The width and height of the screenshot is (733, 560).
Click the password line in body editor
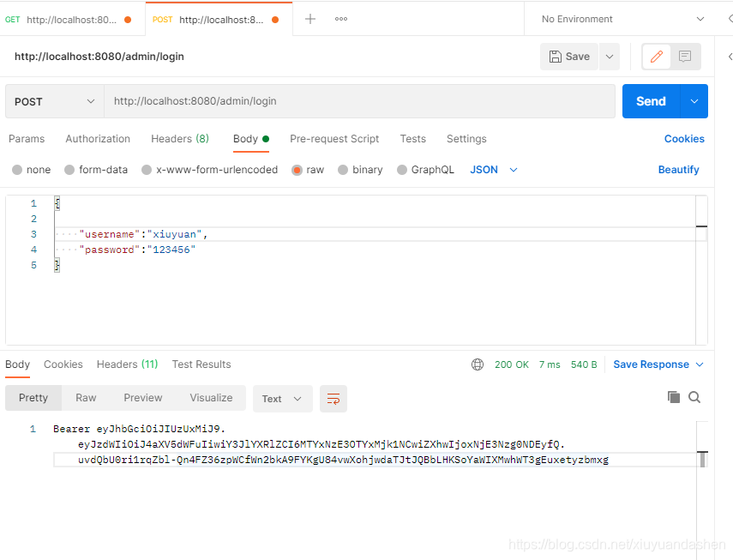[x=137, y=250]
